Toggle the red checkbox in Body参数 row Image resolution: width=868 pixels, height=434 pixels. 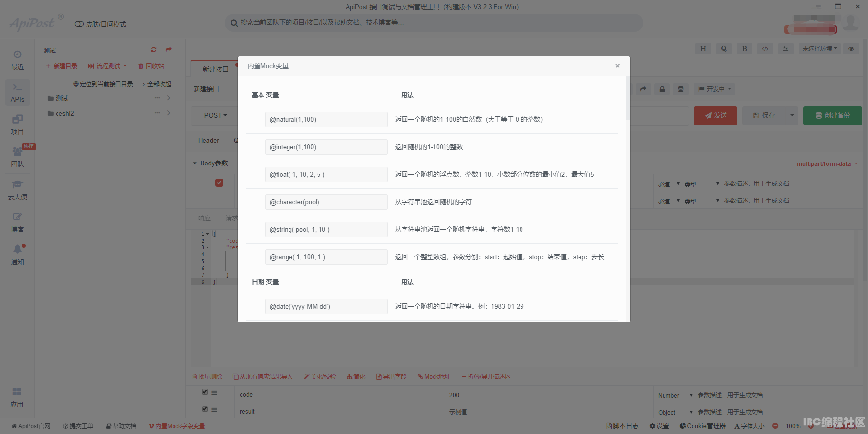[219, 183]
